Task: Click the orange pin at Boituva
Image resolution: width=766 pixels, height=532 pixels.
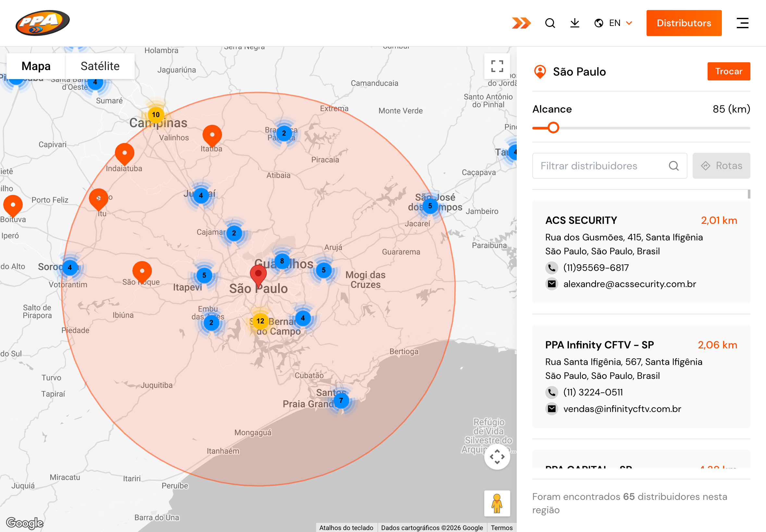Action: point(13,206)
